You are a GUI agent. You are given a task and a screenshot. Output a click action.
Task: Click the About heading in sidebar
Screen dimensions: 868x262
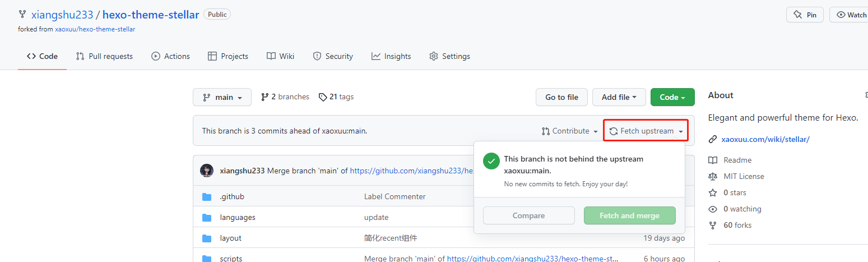pyautogui.click(x=721, y=95)
